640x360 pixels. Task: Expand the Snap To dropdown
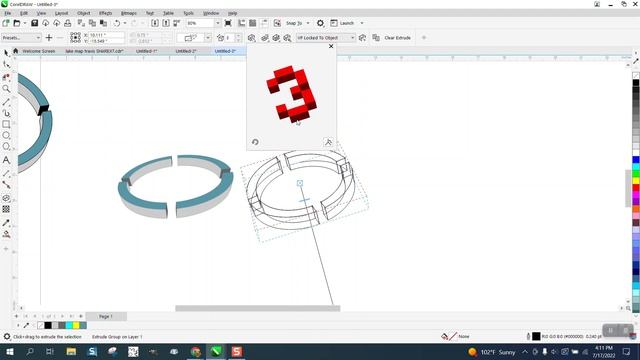tap(308, 23)
